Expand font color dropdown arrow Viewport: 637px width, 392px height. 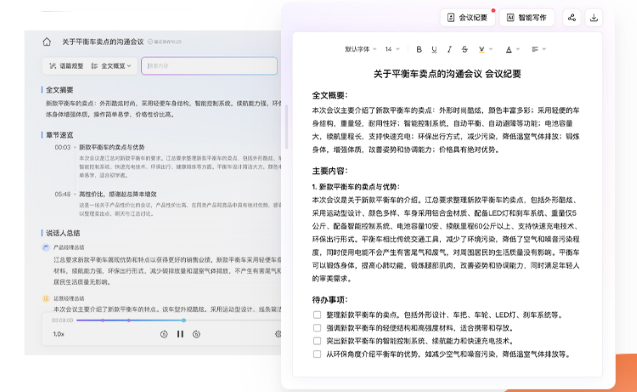[x=518, y=49]
